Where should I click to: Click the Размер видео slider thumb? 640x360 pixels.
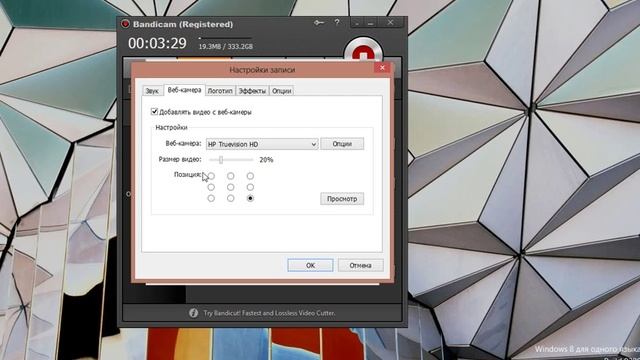tap(221, 160)
